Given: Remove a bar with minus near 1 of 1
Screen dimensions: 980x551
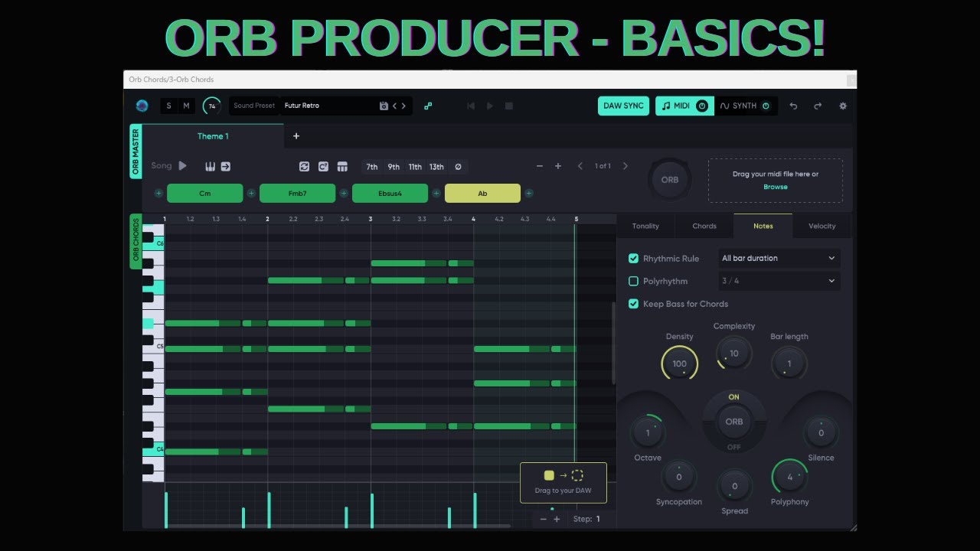Looking at the screenshot, I should [540, 166].
